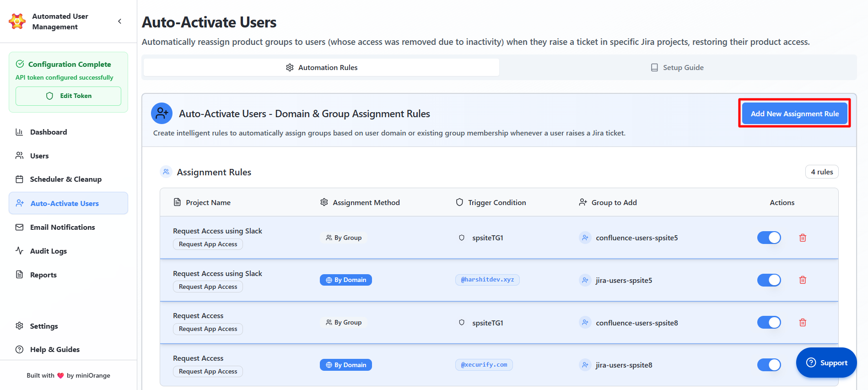Open the Users menu item
This screenshot has width=868, height=390.
tap(69, 156)
